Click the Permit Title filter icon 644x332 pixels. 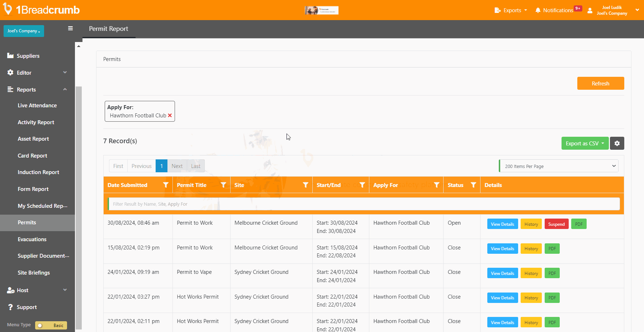coord(223,185)
